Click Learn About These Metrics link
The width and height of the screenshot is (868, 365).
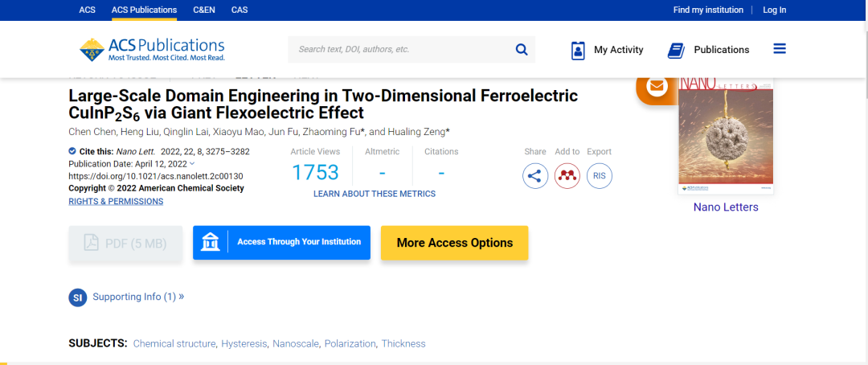375,194
